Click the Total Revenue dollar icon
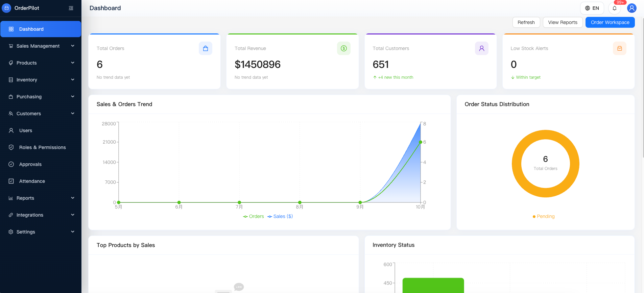The width and height of the screenshot is (644, 293). (344, 48)
